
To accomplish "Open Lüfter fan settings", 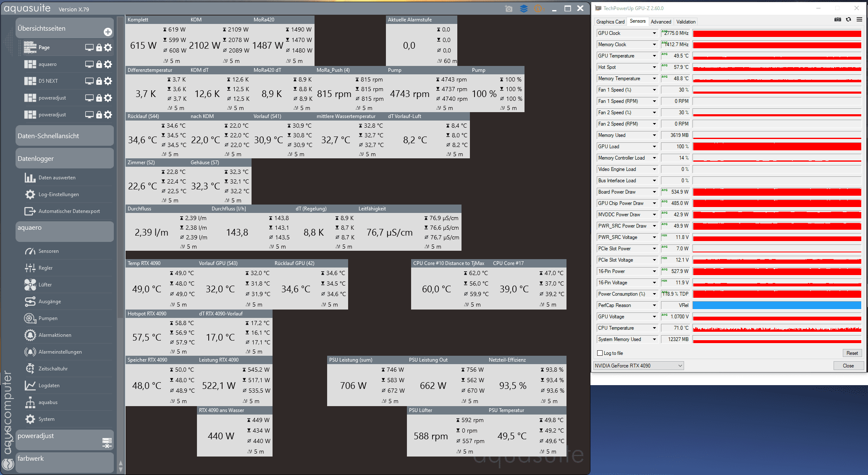I will (45, 285).
